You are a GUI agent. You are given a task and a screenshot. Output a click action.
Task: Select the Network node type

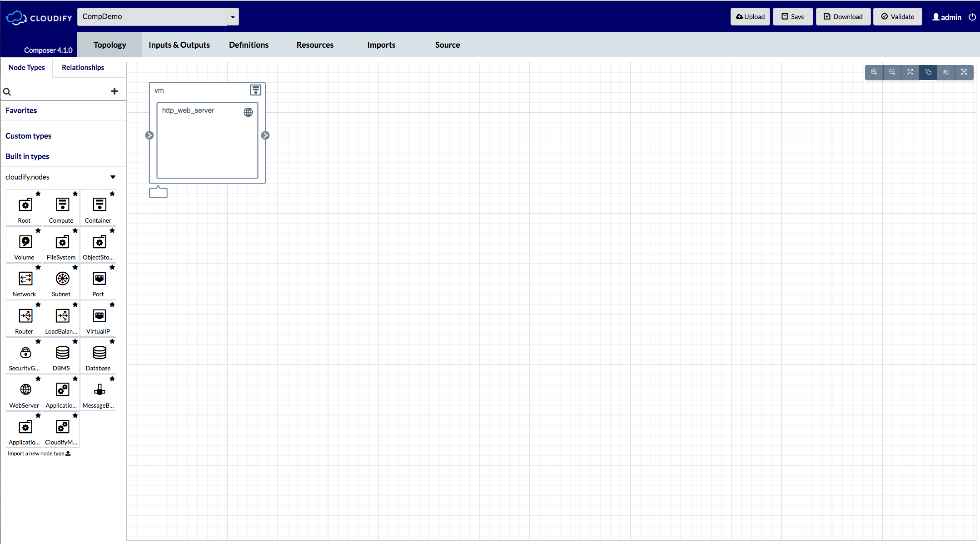[x=24, y=281]
